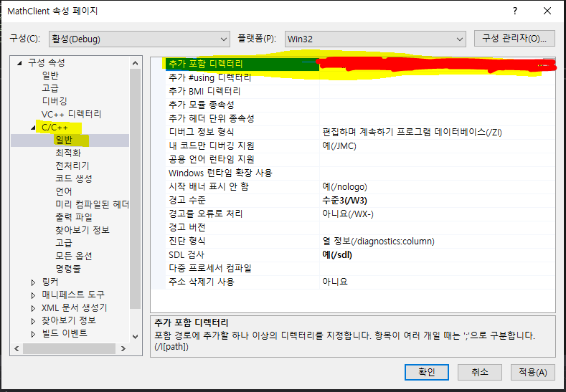This screenshot has width=566, height=392.
Task: Select the 다중 프로세서 컴파일 property
Action: [x=210, y=268]
